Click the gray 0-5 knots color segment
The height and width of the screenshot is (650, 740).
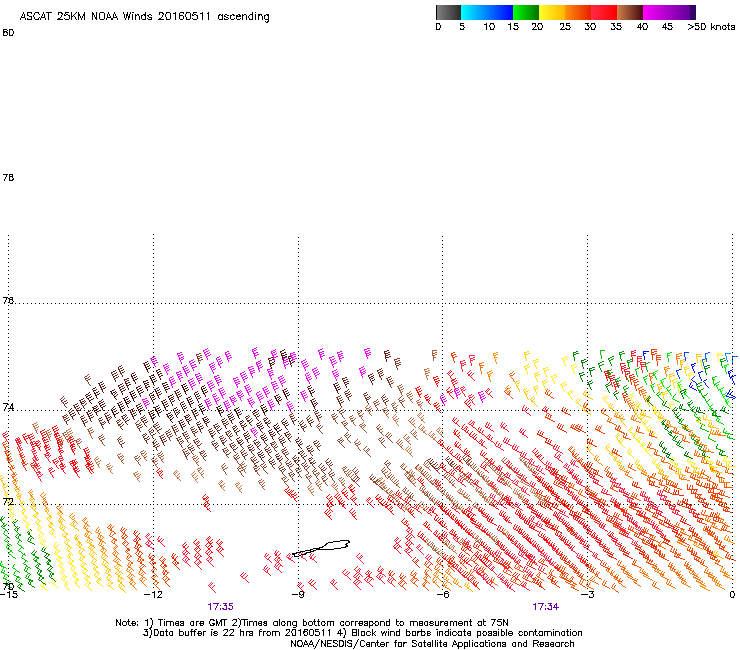tap(448, 12)
